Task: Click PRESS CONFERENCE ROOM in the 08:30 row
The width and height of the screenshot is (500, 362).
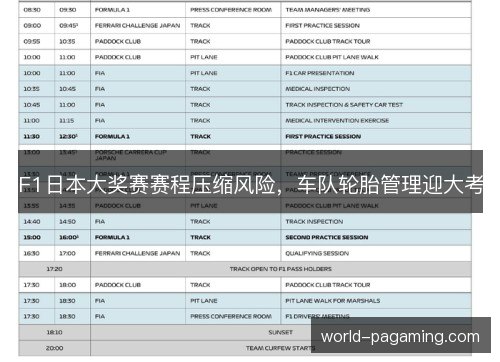Action: coord(231,10)
